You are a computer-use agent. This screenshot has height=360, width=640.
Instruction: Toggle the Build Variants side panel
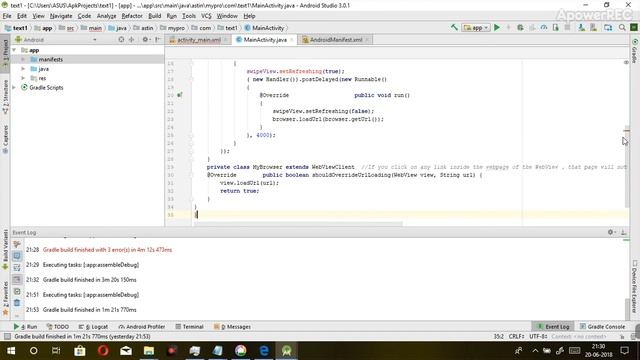pos(5,249)
